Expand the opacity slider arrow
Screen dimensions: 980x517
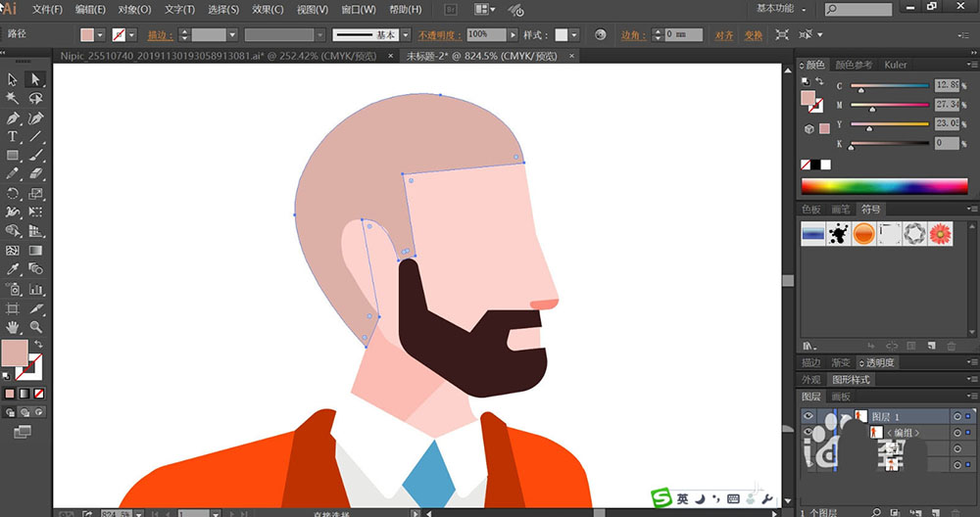pos(514,35)
